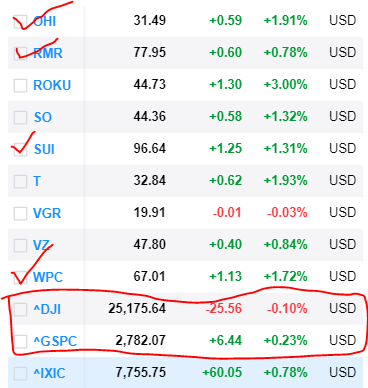Image resolution: width=368 pixels, height=388 pixels.
Task: Check the ^DJI index checkbox
Action: (x=20, y=309)
